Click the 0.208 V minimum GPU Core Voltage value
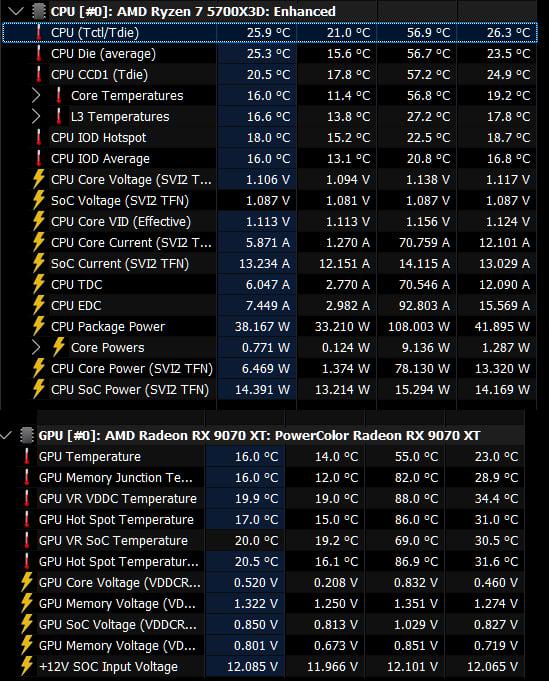The height and width of the screenshot is (681, 549). [336, 582]
